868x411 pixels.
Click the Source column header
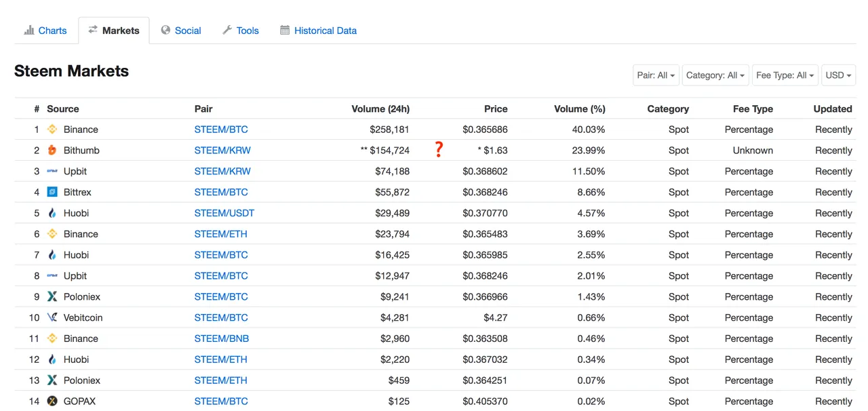[63, 109]
